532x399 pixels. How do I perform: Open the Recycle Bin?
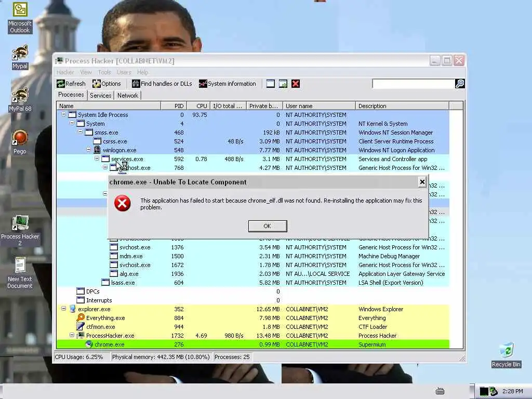coord(506,355)
